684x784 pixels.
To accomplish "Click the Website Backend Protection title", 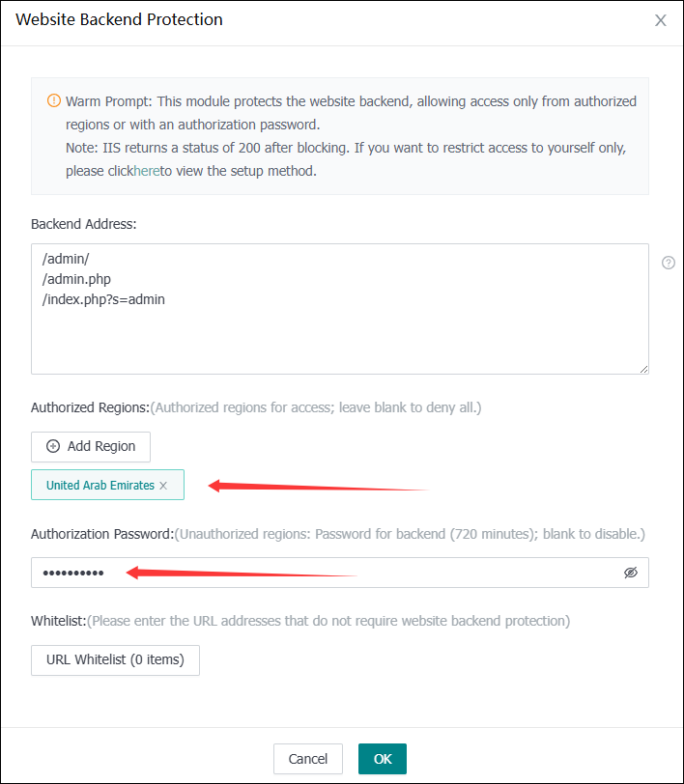I will tap(119, 19).
